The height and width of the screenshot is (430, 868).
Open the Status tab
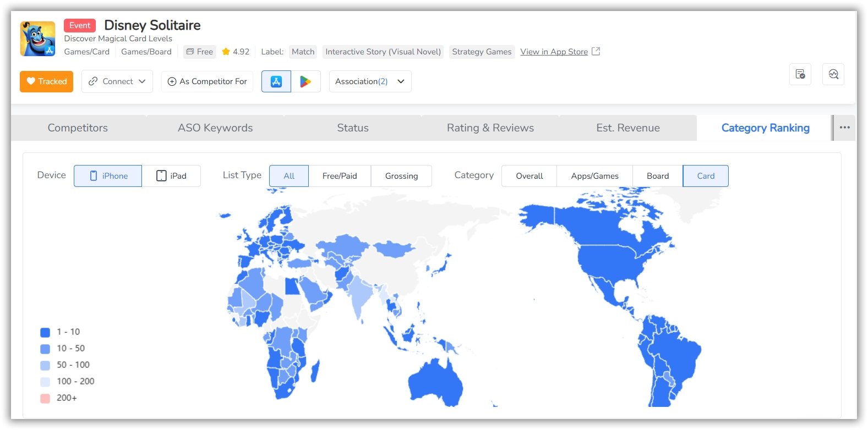point(353,128)
